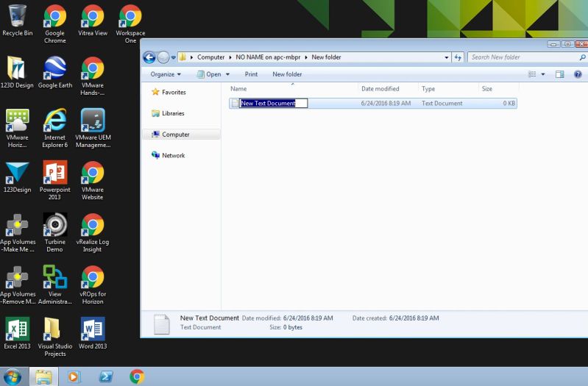The width and height of the screenshot is (588, 386).
Task: Launch Internet Explorer 6 shortcut
Action: [55, 128]
